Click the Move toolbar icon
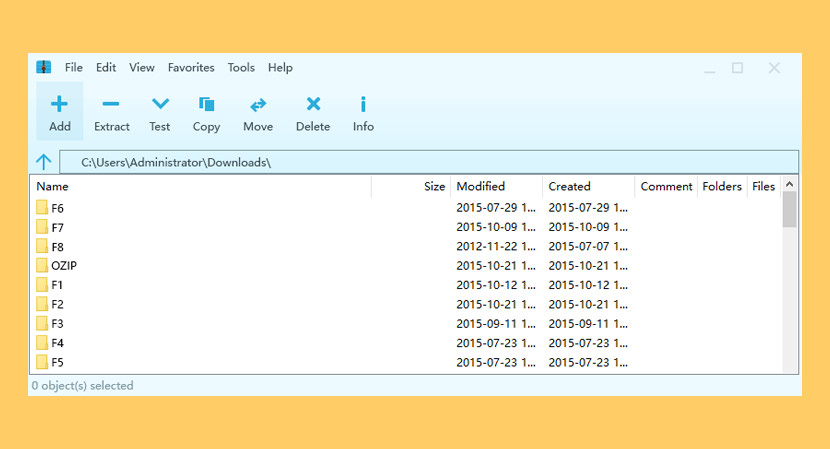The width and height of the screenshot is (830, 449). pyautogui.click(x=258, y=104)
